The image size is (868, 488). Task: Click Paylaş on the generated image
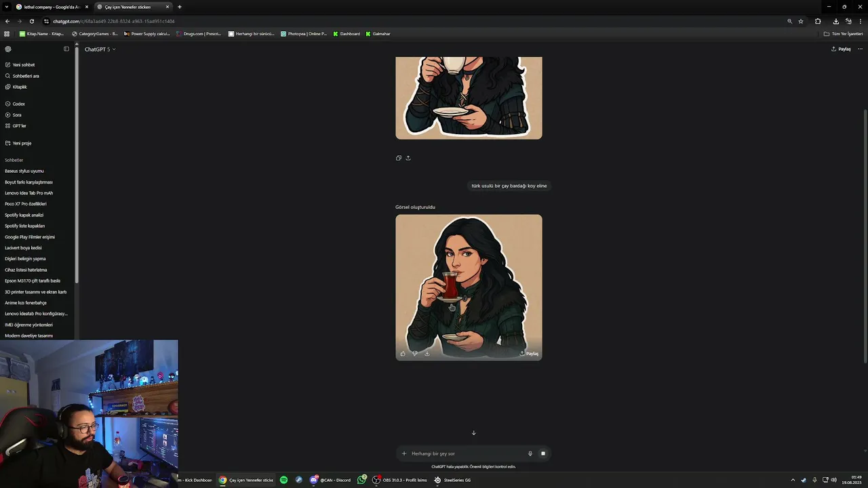(529, 353)
